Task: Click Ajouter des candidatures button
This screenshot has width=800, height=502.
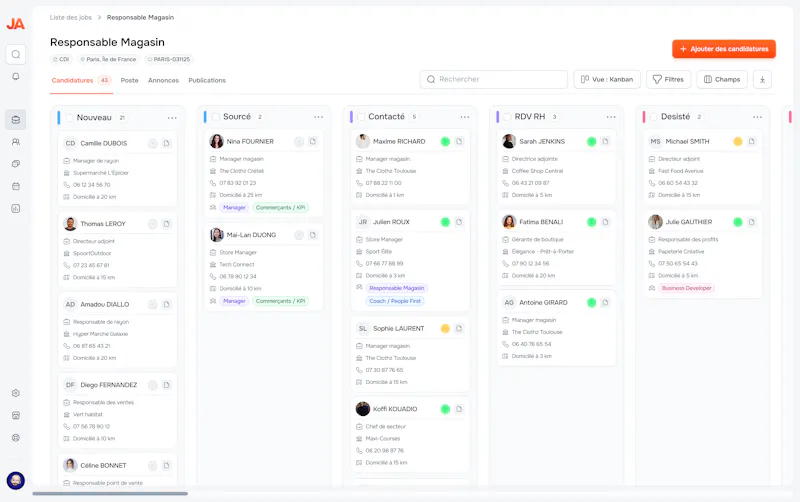Action: pos(724,49)
